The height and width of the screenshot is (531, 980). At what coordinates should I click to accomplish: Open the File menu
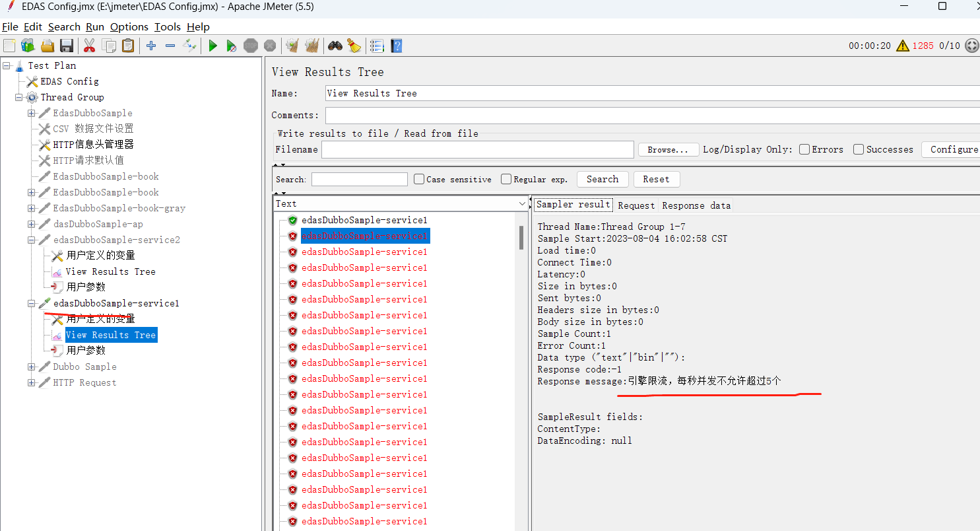pos(10,27)
